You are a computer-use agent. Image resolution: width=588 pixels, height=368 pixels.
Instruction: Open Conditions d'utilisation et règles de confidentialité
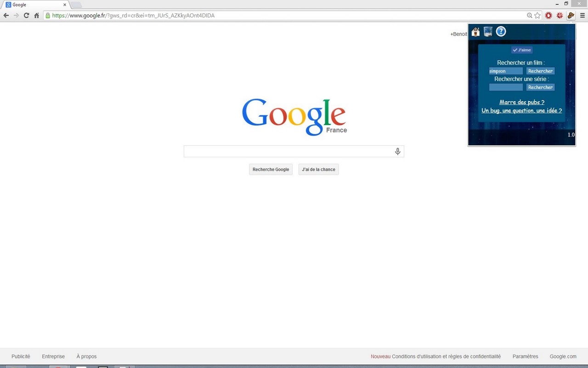coord(446,356)
